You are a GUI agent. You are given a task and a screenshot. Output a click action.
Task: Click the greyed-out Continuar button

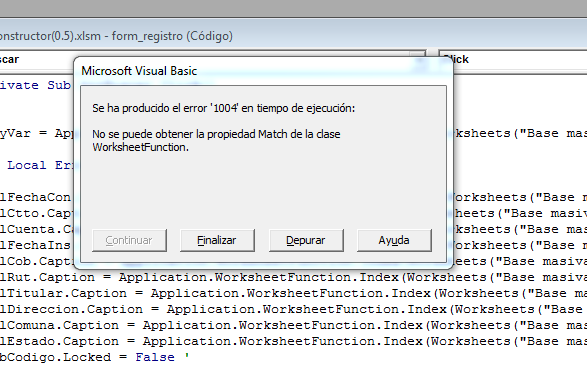[x=129, y=240]
